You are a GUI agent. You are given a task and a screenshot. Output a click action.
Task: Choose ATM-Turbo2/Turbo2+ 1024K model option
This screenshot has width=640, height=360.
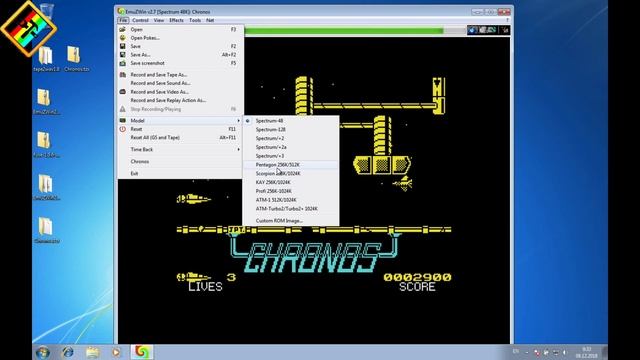291,209
